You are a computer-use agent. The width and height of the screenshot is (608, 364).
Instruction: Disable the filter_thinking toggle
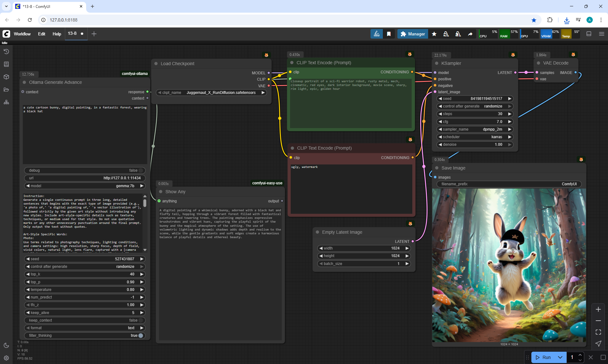coord(141,336)
